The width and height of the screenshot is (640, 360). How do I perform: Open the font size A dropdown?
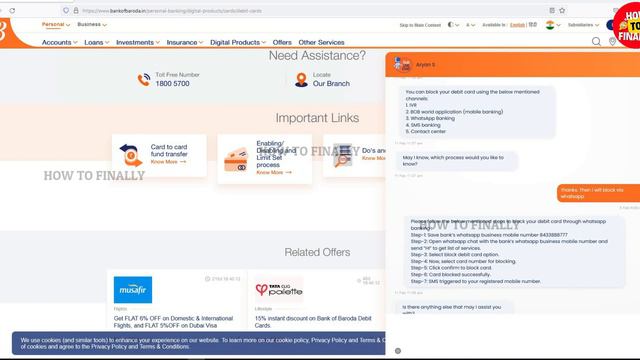click(470, 25)
